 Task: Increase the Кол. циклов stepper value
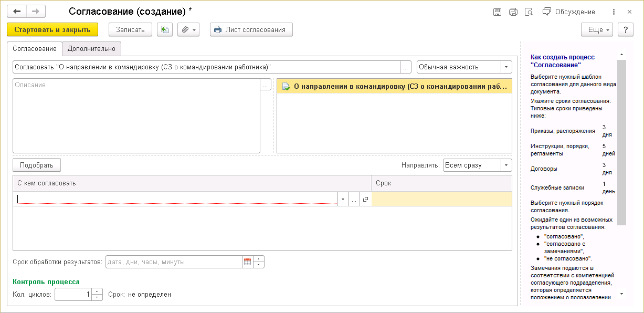tap(97, 291)
